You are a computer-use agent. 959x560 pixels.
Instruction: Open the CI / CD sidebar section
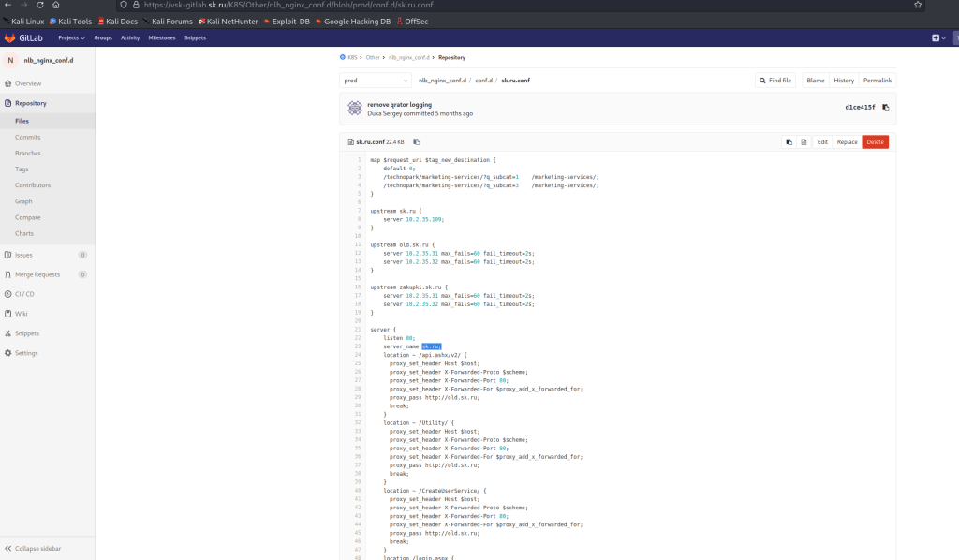24,294
